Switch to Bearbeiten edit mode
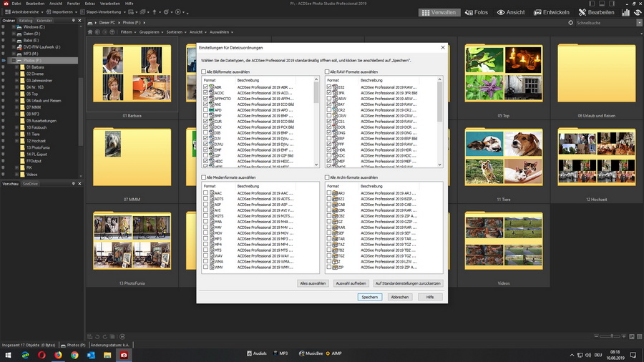Viewport: 644px width, 362px height. pos(596,12)
